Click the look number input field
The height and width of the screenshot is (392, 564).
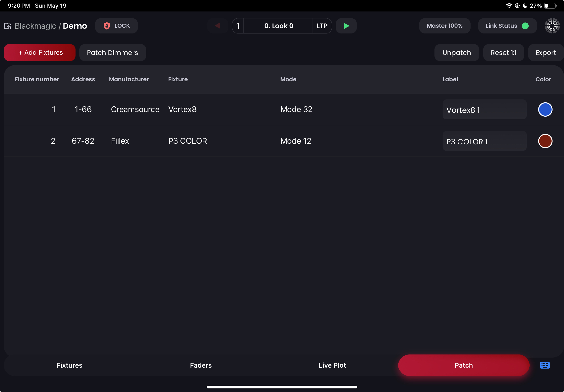pos(239,26)
